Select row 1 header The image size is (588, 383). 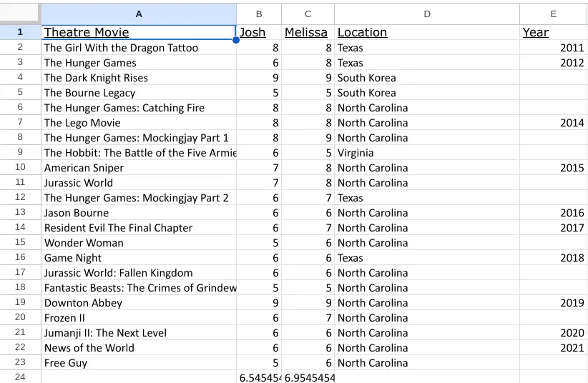coord(20,32)
